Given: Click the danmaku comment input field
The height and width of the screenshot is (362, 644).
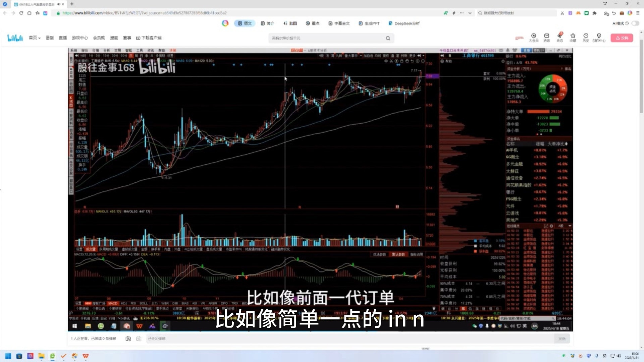Looking at the screenshot, I should (x=335, y=339).
